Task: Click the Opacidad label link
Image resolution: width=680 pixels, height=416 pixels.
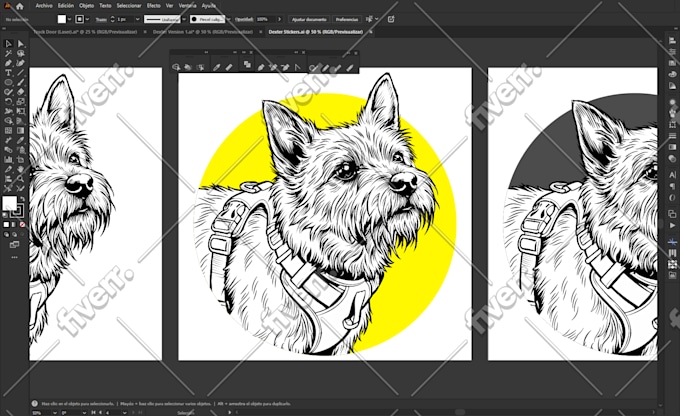Action: click(244, 19)
